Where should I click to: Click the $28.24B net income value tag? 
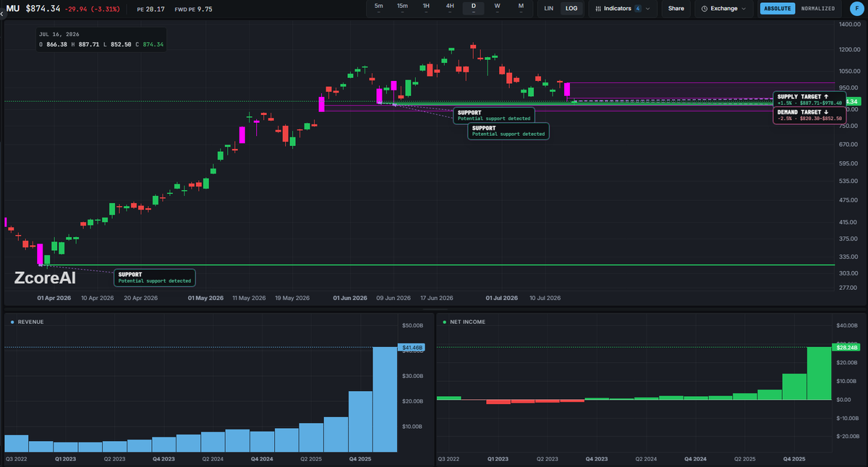846,348
